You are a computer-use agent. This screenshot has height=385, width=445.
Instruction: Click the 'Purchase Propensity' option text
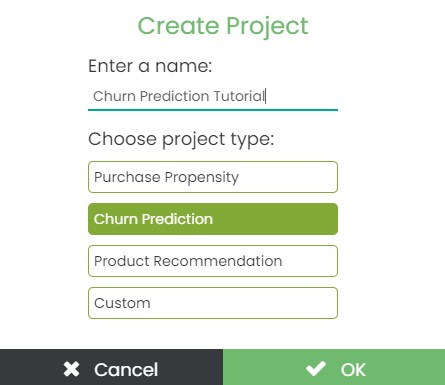tap(166, 178)
